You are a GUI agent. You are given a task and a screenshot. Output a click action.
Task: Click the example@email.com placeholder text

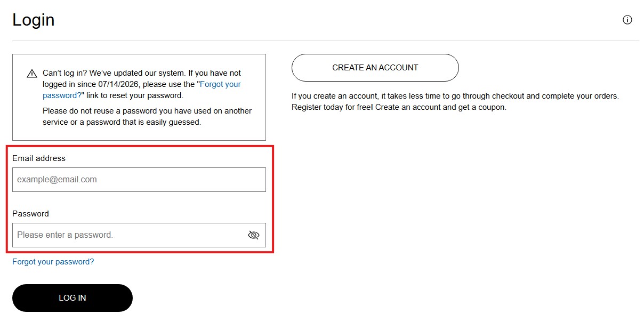point(57,180)
